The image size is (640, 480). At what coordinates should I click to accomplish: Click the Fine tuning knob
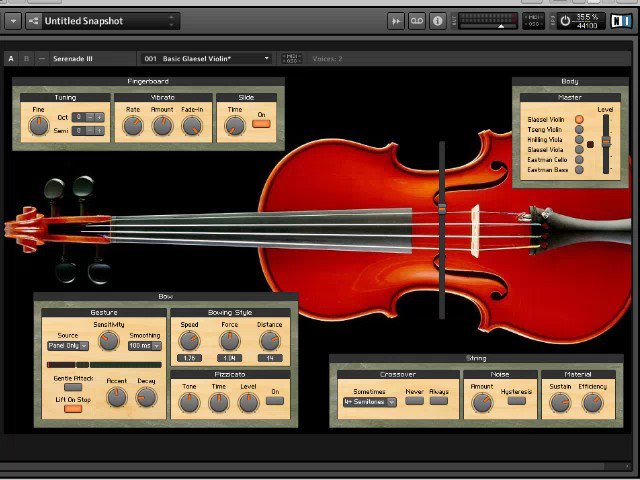coord(39,126)
